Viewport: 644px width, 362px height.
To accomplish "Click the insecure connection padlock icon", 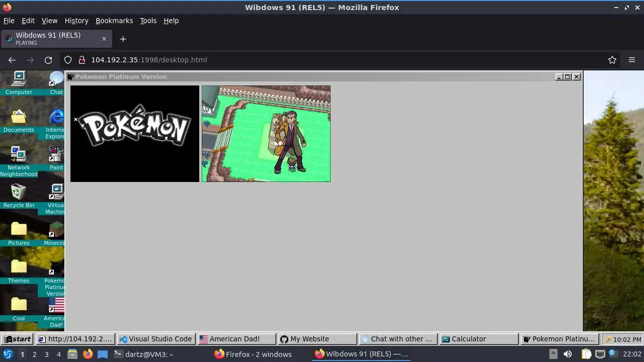I will click(x=82, y=60).
